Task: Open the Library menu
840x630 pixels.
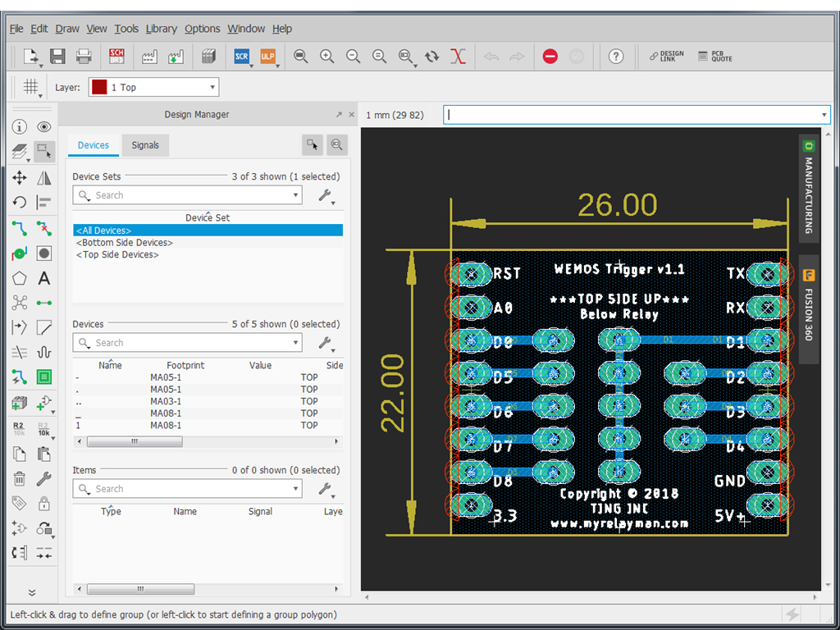Action: [x=162, y=29]
